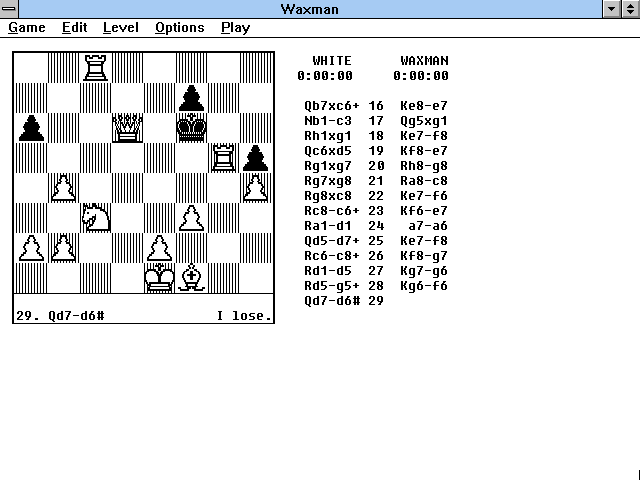Click status text '29. Qd7-d6#' below board
This screenshot has height=480, width=640.
(60, 316)
